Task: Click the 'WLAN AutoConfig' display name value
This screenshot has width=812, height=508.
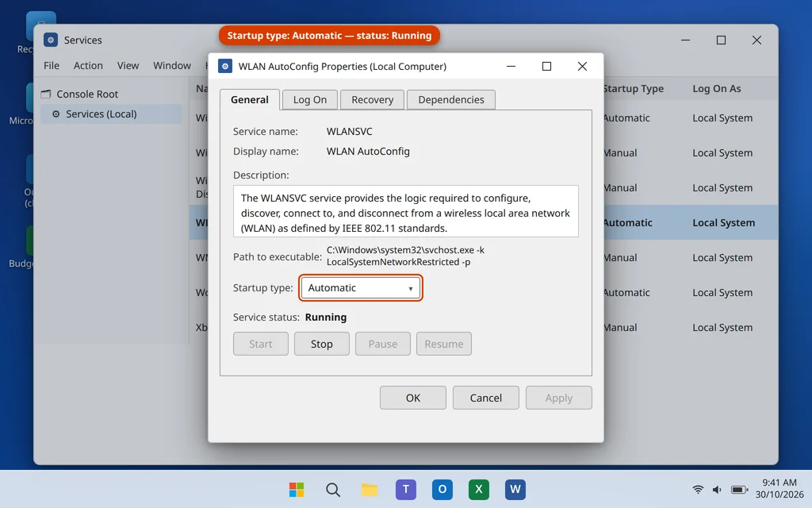Action: (368, 152)
